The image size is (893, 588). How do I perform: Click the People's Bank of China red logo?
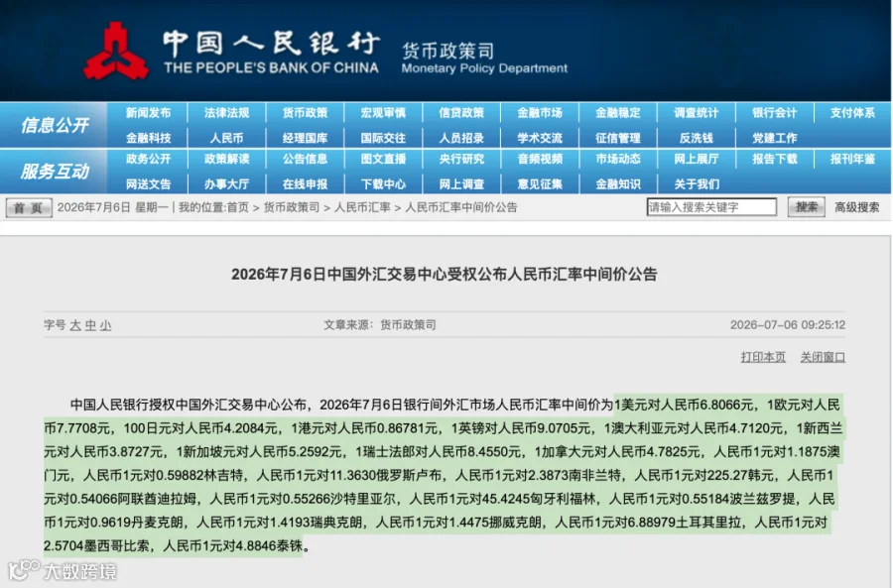(116, 52)
